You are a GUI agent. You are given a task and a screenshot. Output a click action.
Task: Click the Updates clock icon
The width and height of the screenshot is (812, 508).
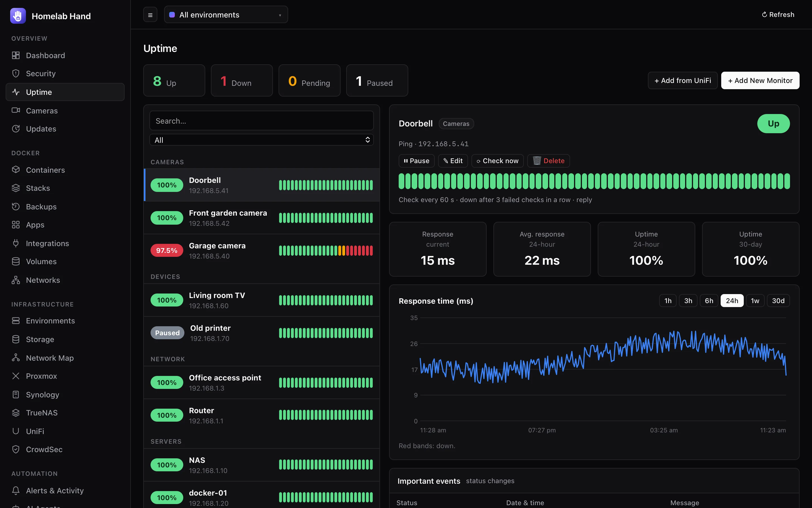coord(16,129)
